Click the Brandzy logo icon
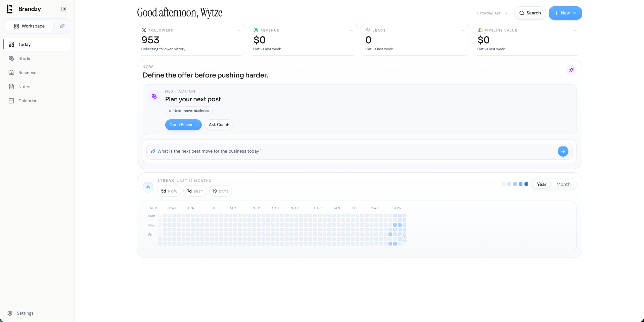Image resolution: width=644 pixels, height=322 pixels. pos(10,9)
